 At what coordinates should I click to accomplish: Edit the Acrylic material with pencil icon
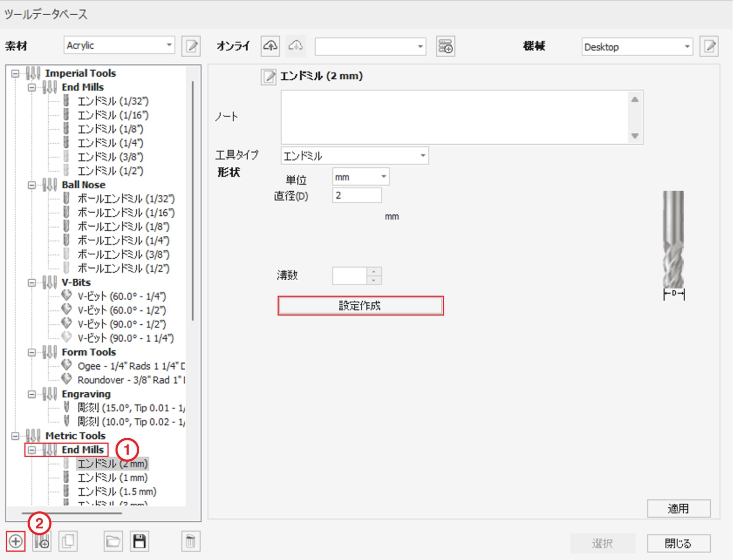point(191,46)
